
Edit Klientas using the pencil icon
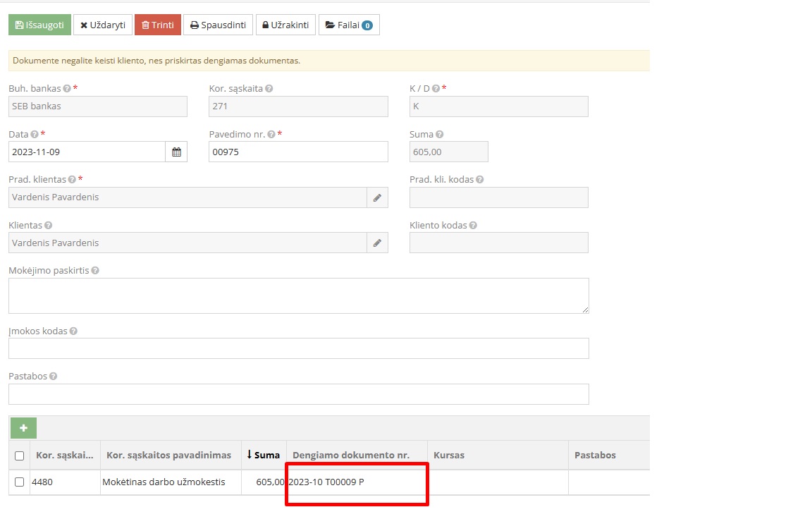point(377,243)
